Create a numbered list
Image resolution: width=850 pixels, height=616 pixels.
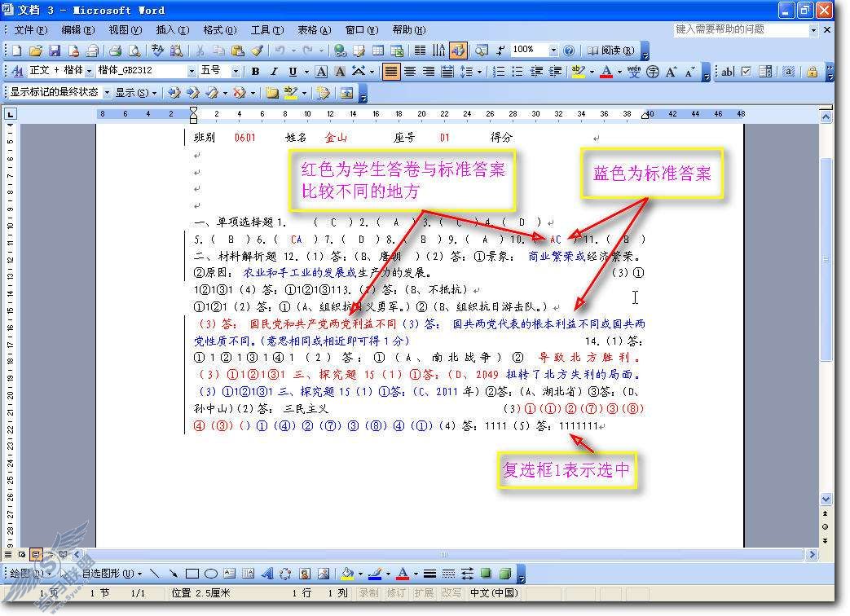(x=499, y=71)
